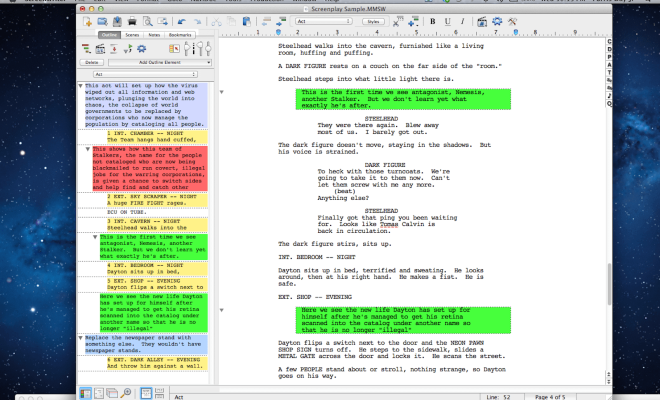The width and height of the screenshot is (660, 400).
Task: Adjust the rightmost outline level slider
Action: coord(208,49)
